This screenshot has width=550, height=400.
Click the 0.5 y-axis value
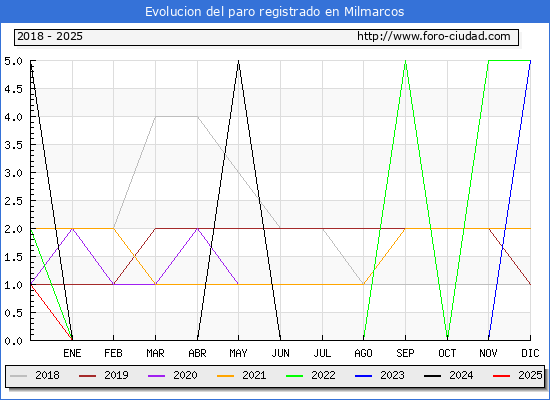coord(13,313)
